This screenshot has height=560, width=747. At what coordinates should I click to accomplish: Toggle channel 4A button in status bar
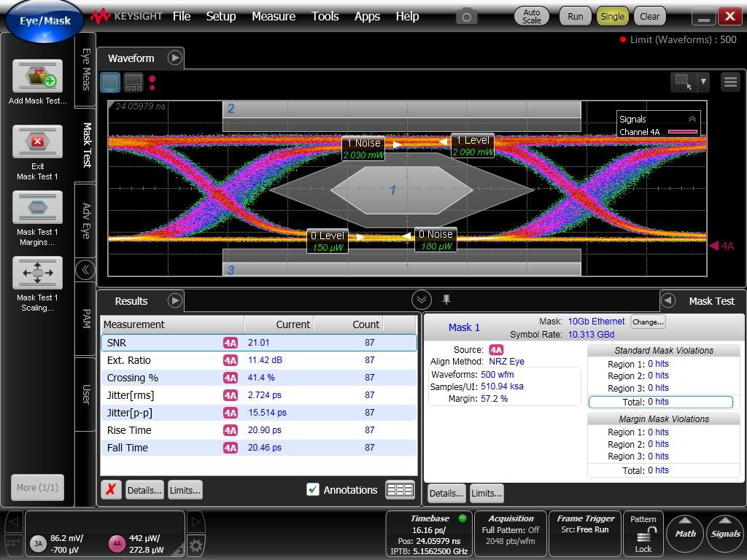116,543
